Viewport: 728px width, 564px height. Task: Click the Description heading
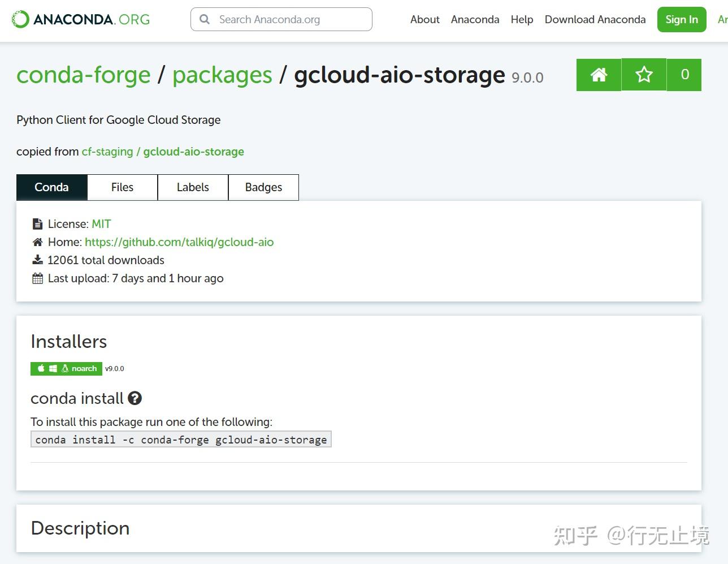(x=80, y=528)
